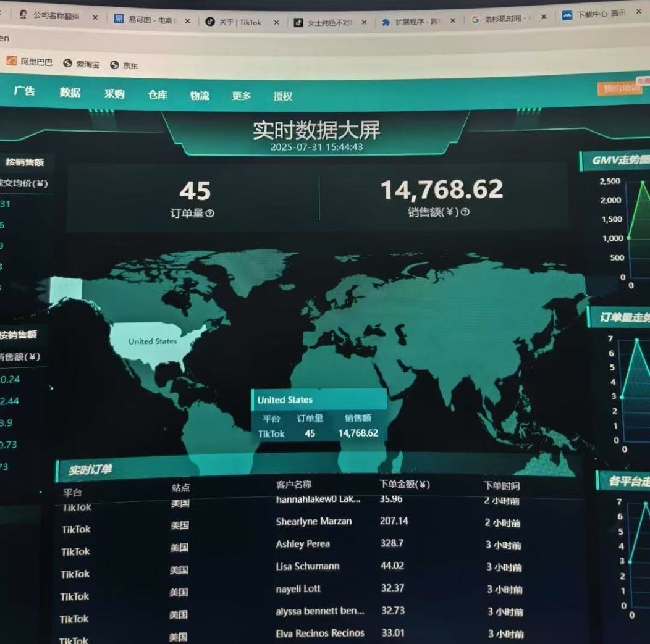Close the 洛杉矶时间 Google tab
Image resolution: width=650 pixels, height=644 pixels.
pyautogui.click(x=544, y=17)
